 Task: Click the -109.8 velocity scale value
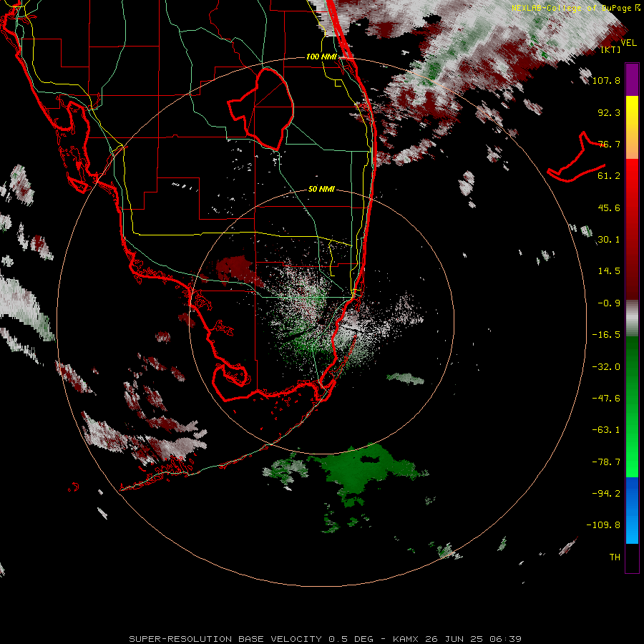[x=603, y=525]
